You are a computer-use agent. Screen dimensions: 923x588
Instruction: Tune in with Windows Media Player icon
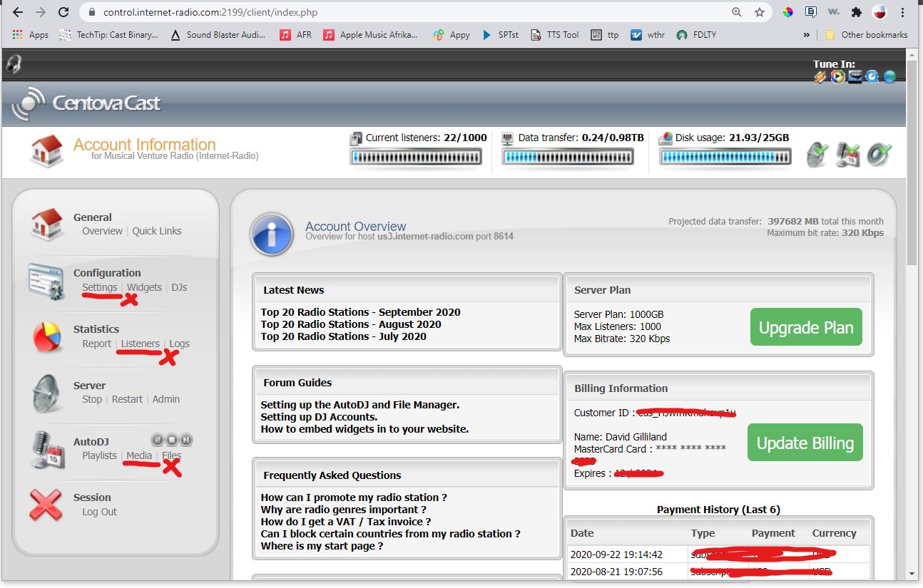click(x=837, y=77)
